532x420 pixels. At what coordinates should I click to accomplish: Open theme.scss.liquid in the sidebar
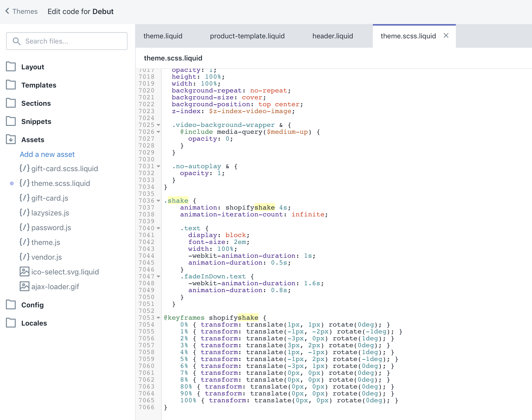pyautogui.click(x=61, y=183)
